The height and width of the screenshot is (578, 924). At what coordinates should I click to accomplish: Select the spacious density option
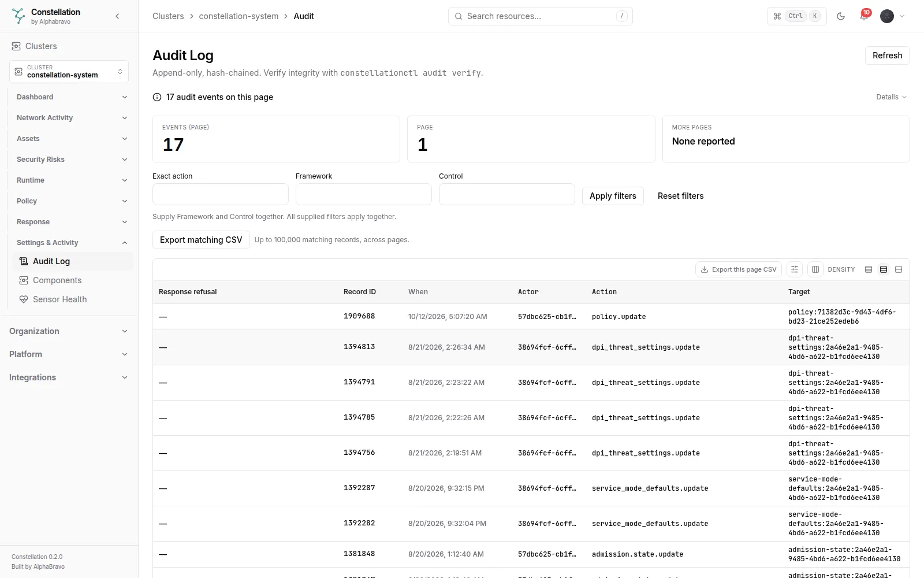(x=899, y=269)
